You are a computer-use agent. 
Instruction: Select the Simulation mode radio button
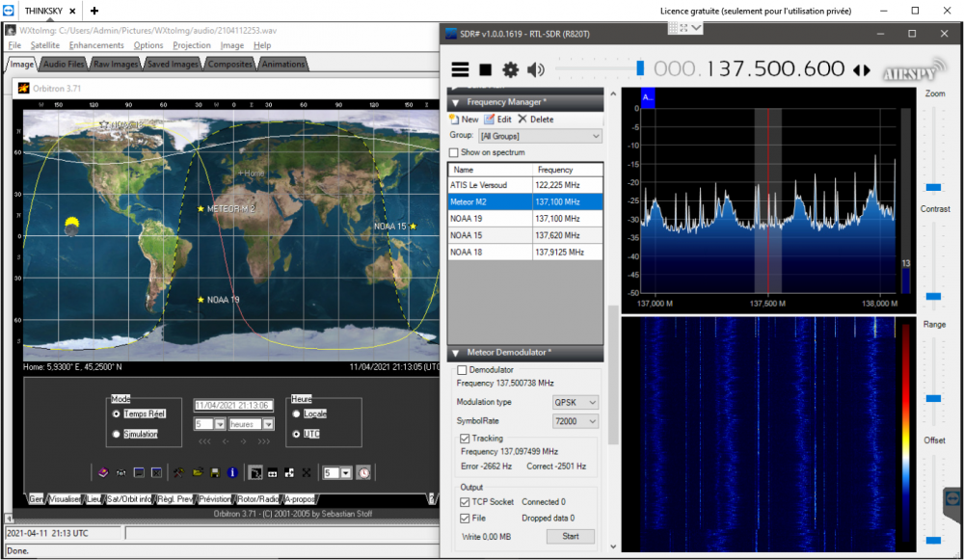point(117,434)
